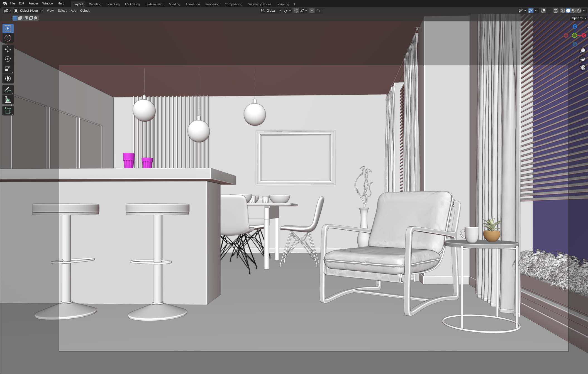Switch shading to rendered preview sphere icon
The image size is (588, 374).
tap(579, 11)
